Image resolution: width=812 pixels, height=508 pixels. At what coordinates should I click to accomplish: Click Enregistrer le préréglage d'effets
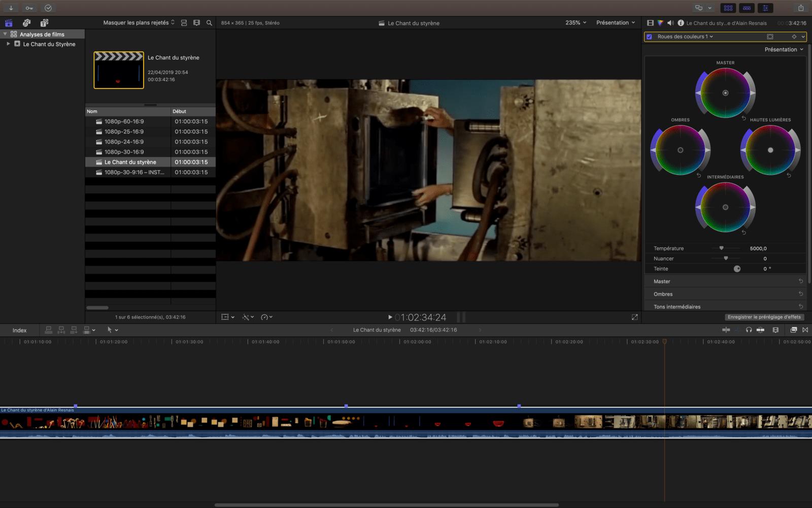click(x=764, y=316)
